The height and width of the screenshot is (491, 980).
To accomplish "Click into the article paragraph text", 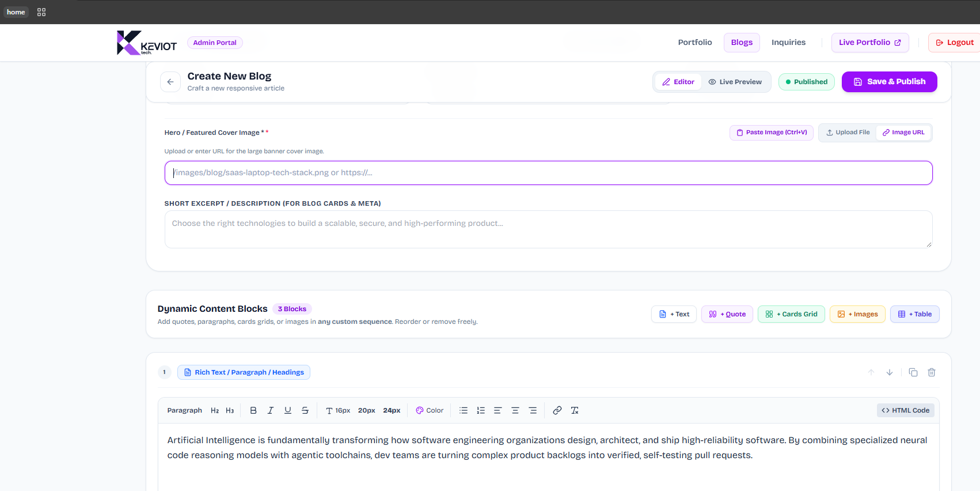I will pos(547,448).
